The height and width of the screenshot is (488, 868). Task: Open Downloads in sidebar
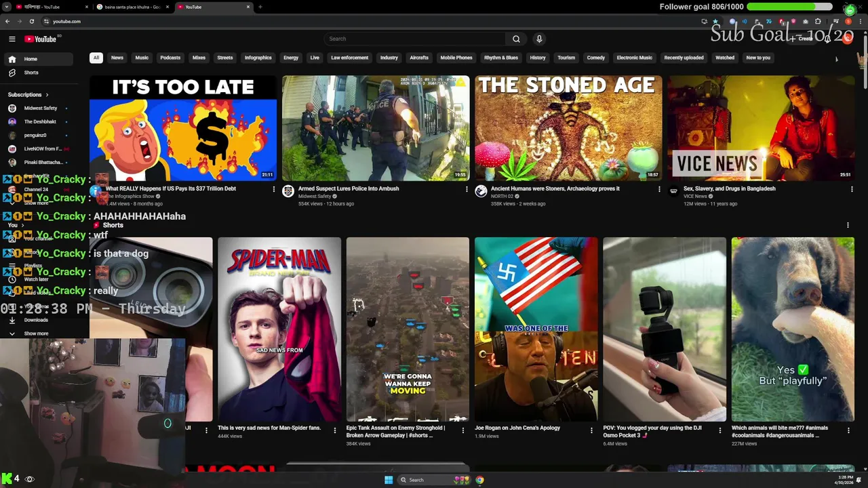(36, 320)
